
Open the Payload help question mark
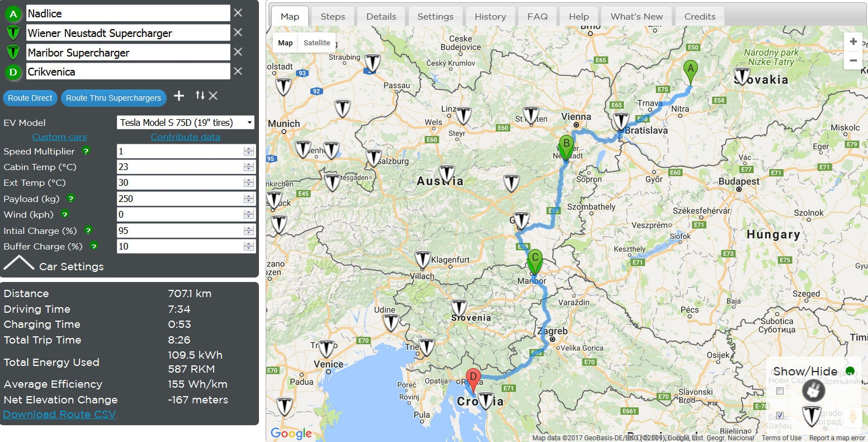(x=70, y=199)
